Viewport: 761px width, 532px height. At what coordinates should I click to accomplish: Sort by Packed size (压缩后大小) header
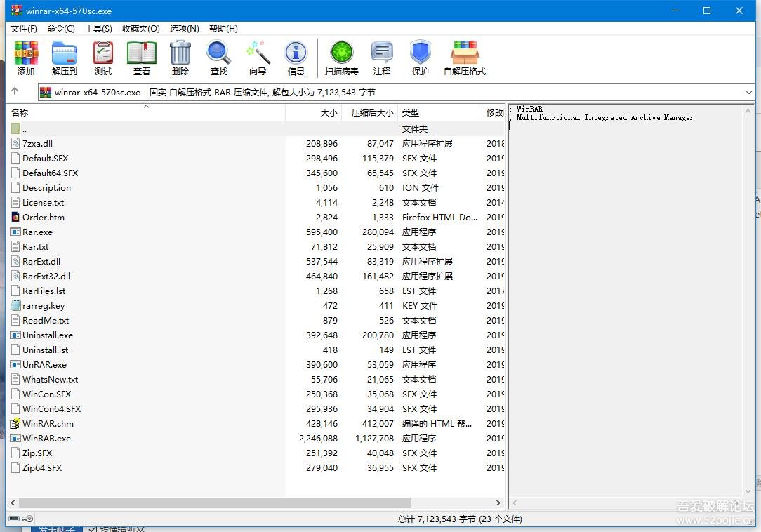pyautogui.click(x=370, y=112)
